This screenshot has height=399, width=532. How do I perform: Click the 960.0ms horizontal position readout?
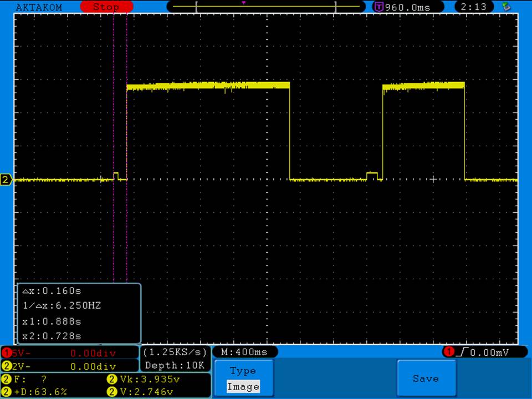(x=407, y=7)
